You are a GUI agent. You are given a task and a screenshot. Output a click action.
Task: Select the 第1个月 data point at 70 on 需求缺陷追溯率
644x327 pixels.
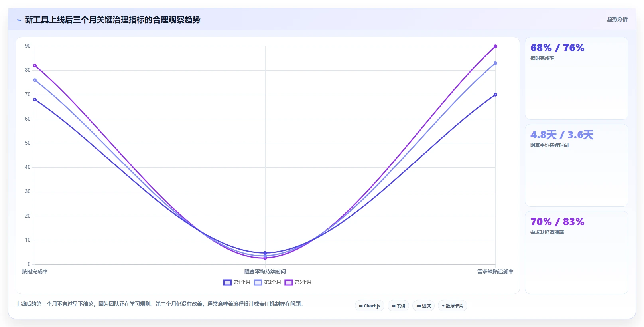(x=495, y=95)
